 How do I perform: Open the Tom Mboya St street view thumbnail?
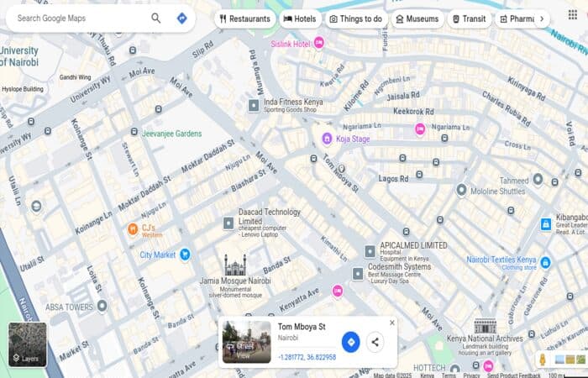pyautogui.click(x=246, y=342)
